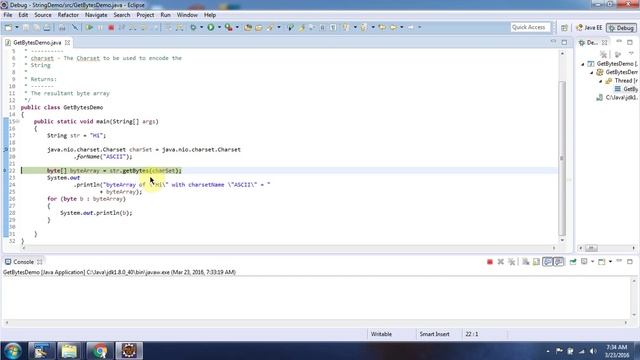Image resolution: width=640 pixels, height=360 pixels.
Task: Click Remove All Terminated Launches in Console
Action: click(x=511, y=262)
